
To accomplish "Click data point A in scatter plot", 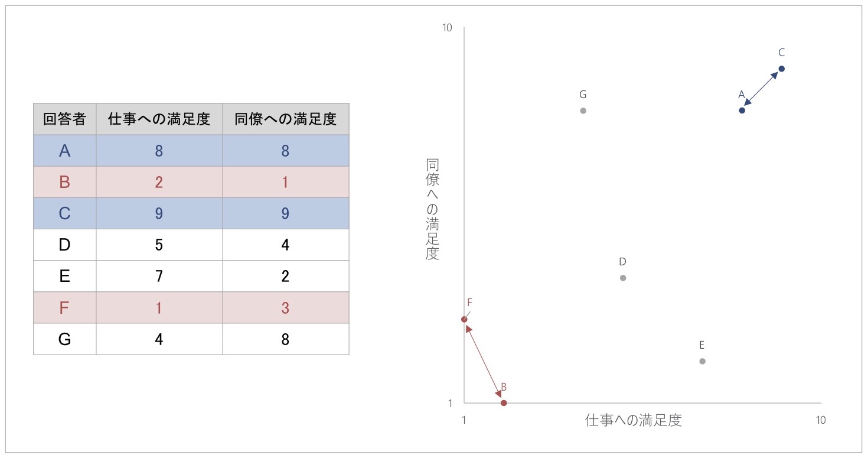I will (742, 111).
